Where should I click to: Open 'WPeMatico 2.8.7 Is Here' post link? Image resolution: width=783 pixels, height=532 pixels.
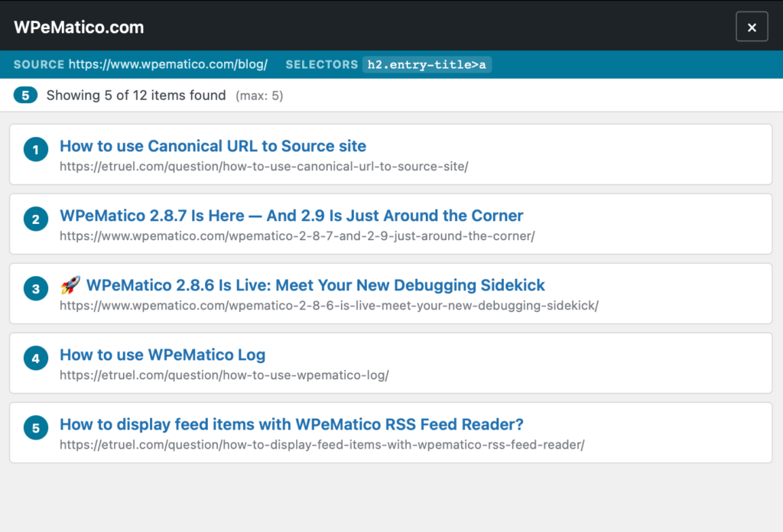click(291, 216)
